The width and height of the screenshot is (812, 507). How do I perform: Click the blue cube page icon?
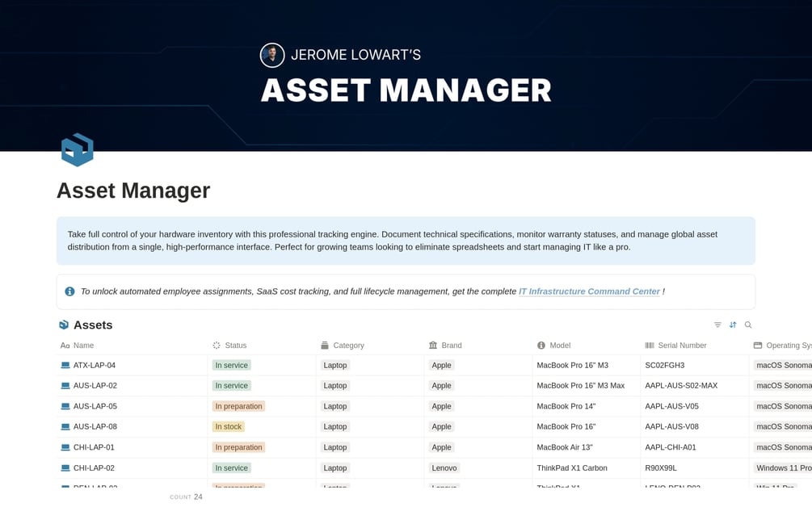(78, 149)
